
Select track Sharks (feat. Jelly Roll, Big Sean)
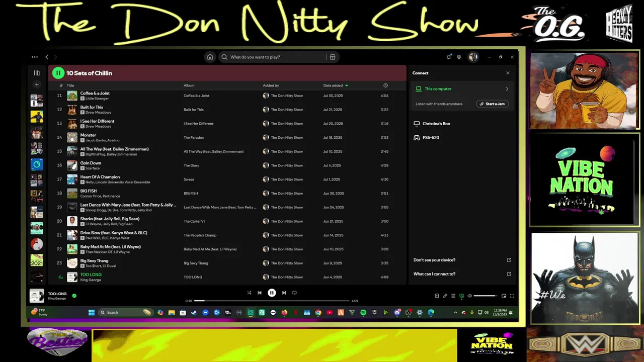110,219
